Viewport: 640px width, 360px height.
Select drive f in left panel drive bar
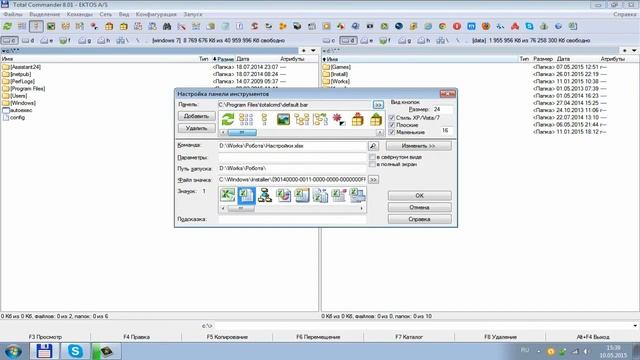pos(64,40)
